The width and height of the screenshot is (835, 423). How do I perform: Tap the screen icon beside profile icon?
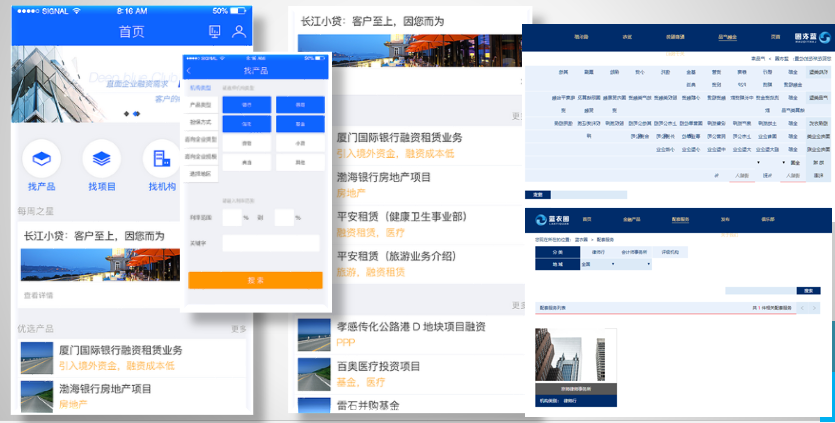click(x=214, y=32)
